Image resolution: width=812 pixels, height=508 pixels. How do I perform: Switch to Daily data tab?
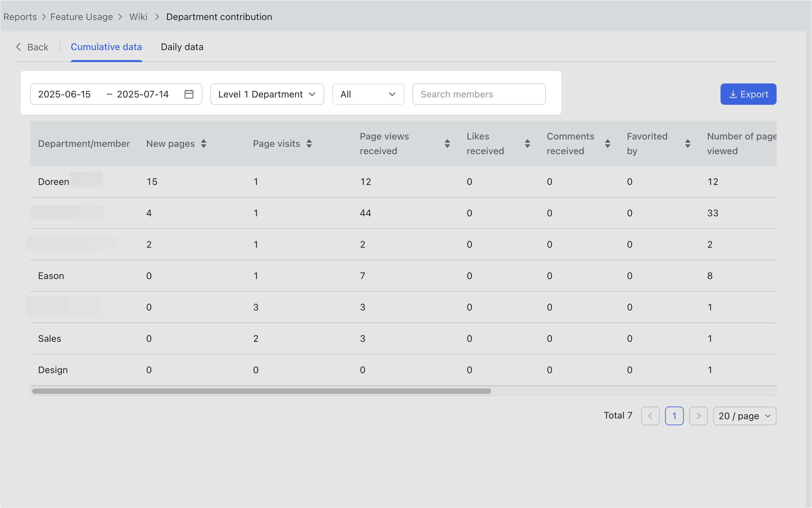coord(182,47)
